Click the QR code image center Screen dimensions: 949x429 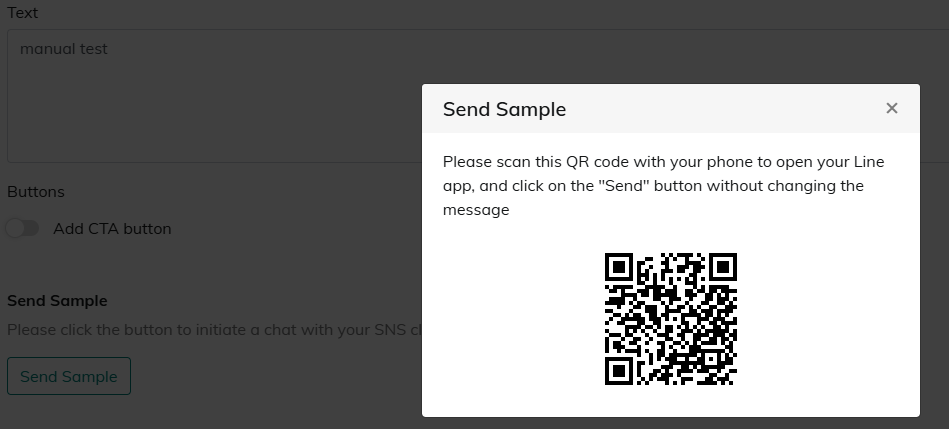(x=671, y=319)
